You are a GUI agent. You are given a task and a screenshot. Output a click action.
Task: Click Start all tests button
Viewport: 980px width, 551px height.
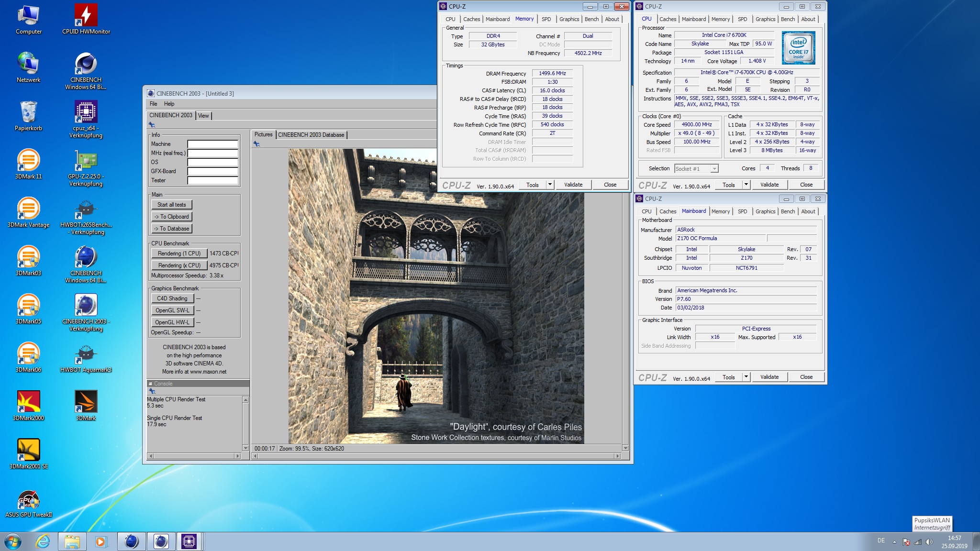pos(172,205)
